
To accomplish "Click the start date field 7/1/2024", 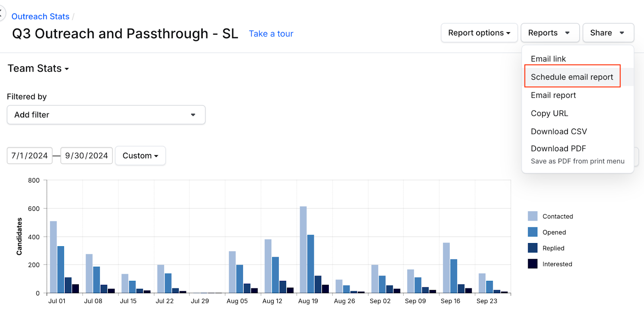I will pos(29,156).
